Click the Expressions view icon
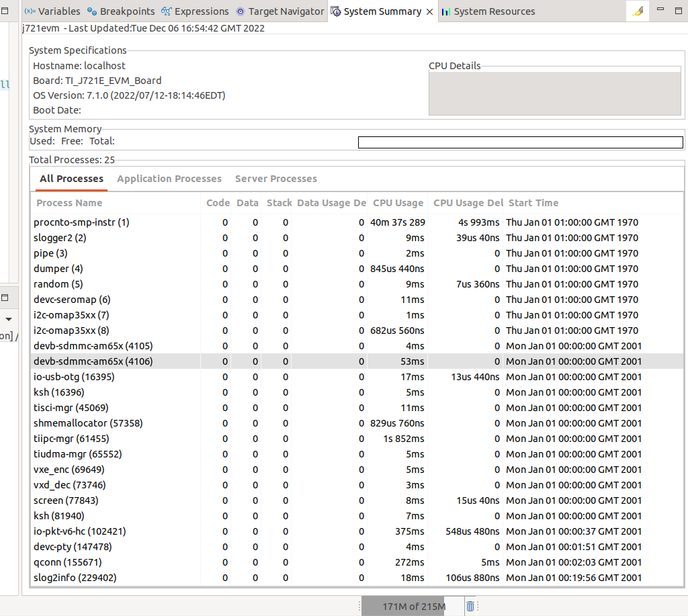 click(x=166, y=11)
